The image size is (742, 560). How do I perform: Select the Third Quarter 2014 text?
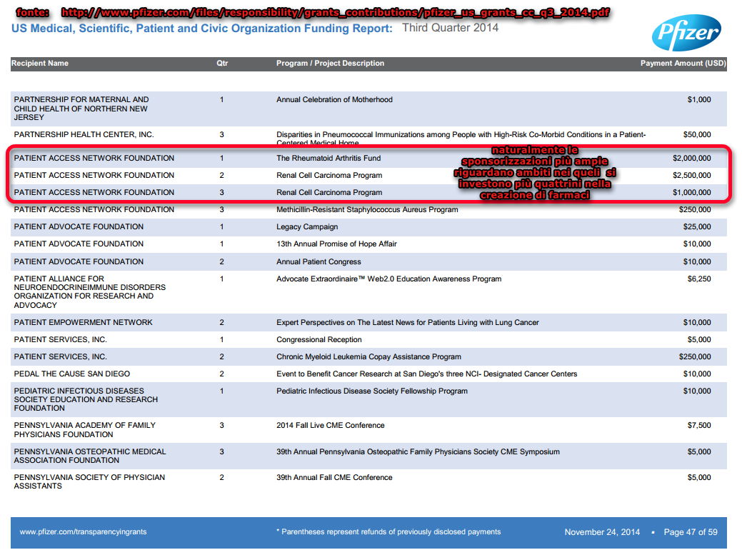(x=450, y=27)
